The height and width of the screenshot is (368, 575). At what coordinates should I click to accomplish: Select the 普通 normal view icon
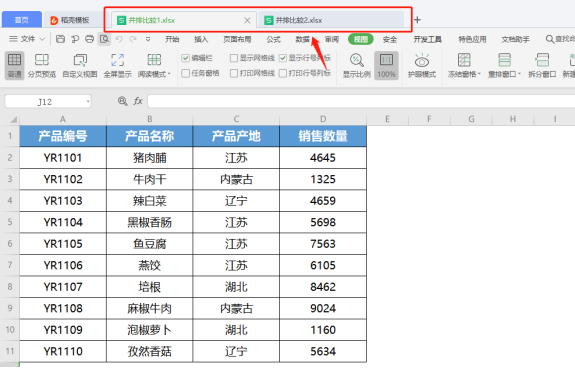(x=14, y=65)
